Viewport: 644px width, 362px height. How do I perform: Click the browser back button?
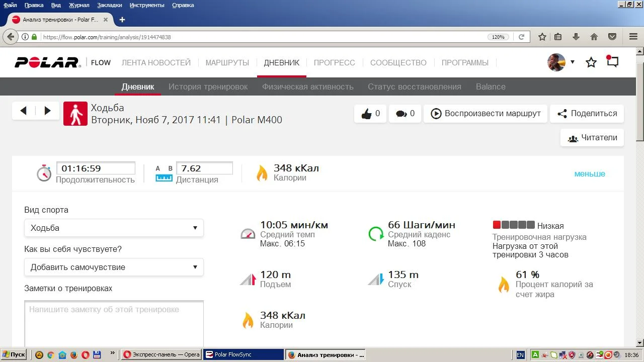(10, 37)
